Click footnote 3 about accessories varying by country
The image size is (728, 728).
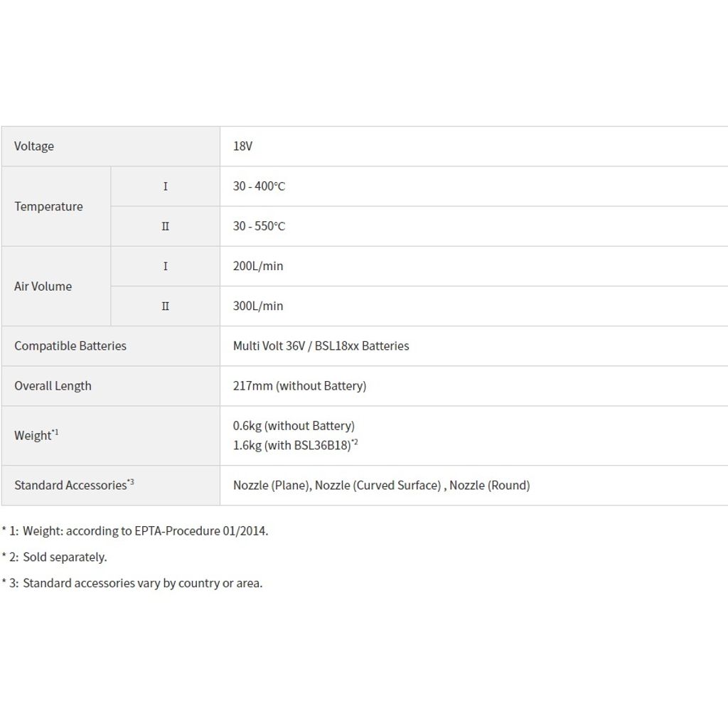pyautogui.click(x=132, y=583)
